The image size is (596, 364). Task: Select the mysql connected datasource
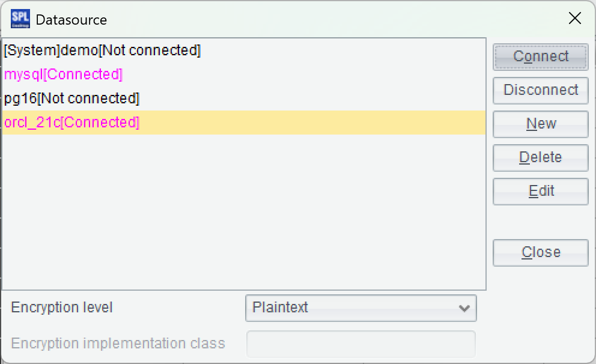point(244,74)
